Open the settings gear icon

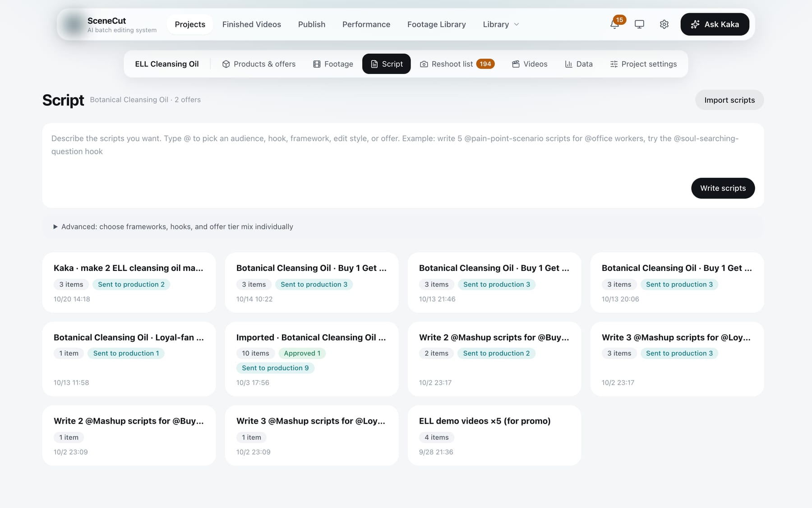664,24
